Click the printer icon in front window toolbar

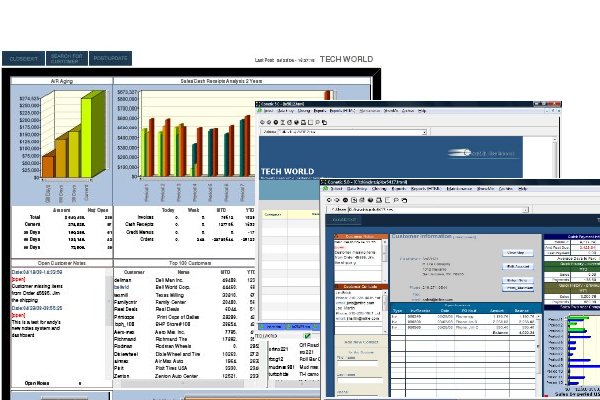[x=379, y=200]
